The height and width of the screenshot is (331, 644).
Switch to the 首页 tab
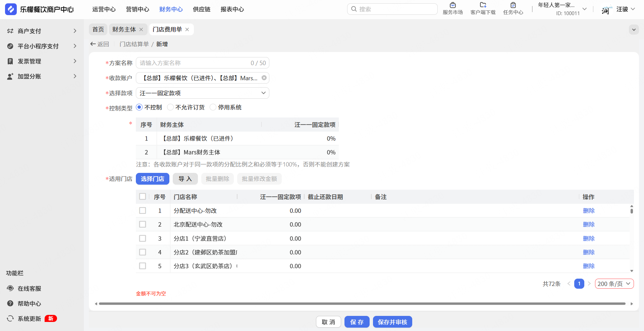(x=98, y=30)
